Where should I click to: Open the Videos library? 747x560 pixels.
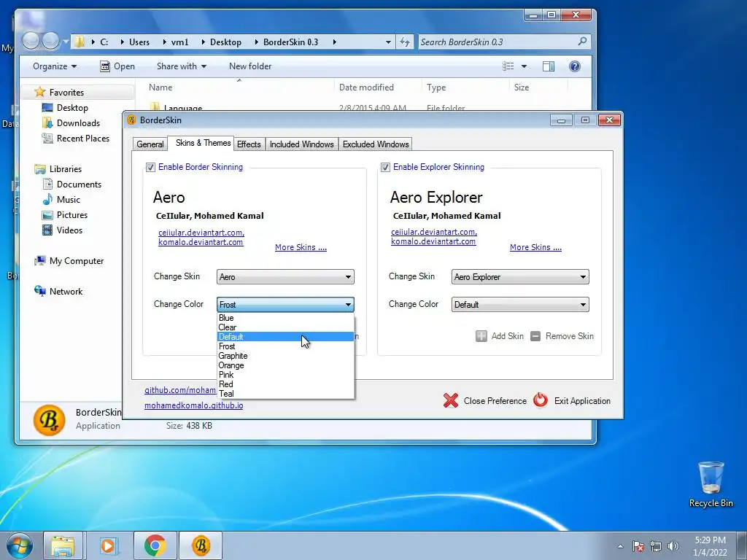click(69, 230)
